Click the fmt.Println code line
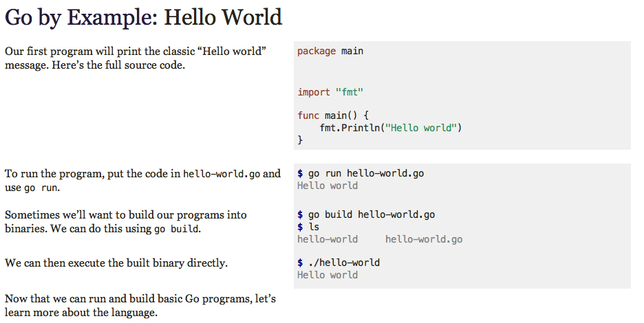The height and width of the screenshot is (323, 644). pos(390,128)
